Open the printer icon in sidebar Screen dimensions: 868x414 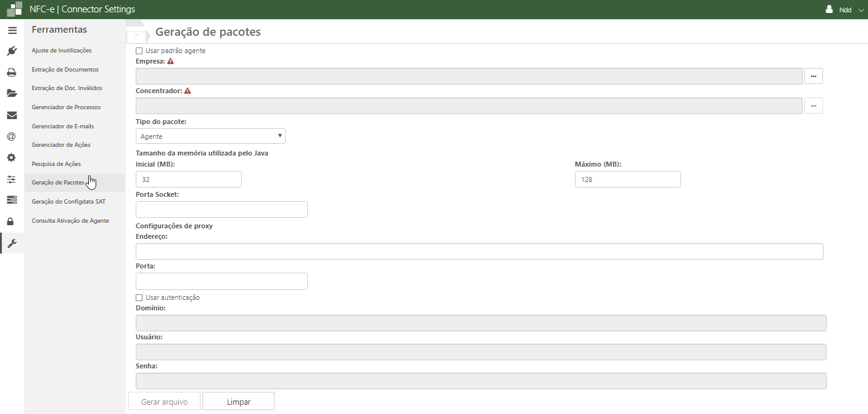coord(12,72)
